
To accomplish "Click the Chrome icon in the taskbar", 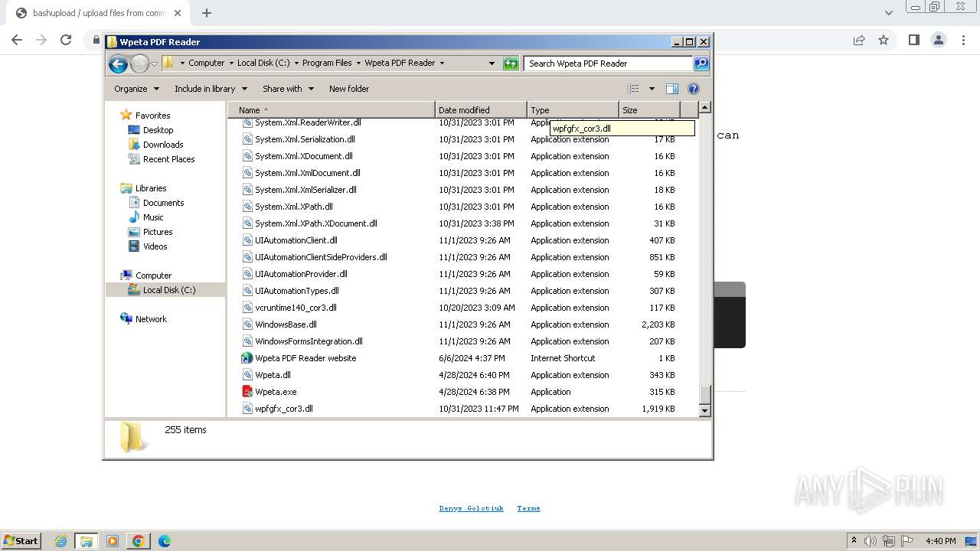I will (139, 541).
